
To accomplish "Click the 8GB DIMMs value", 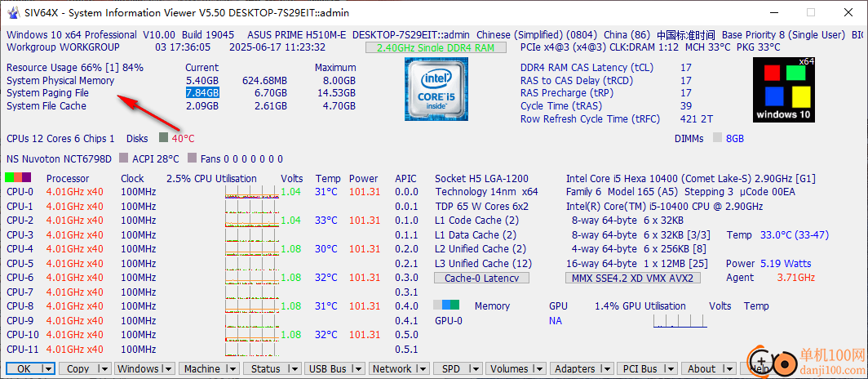I will pyautogui.click(x=735, y=139).
